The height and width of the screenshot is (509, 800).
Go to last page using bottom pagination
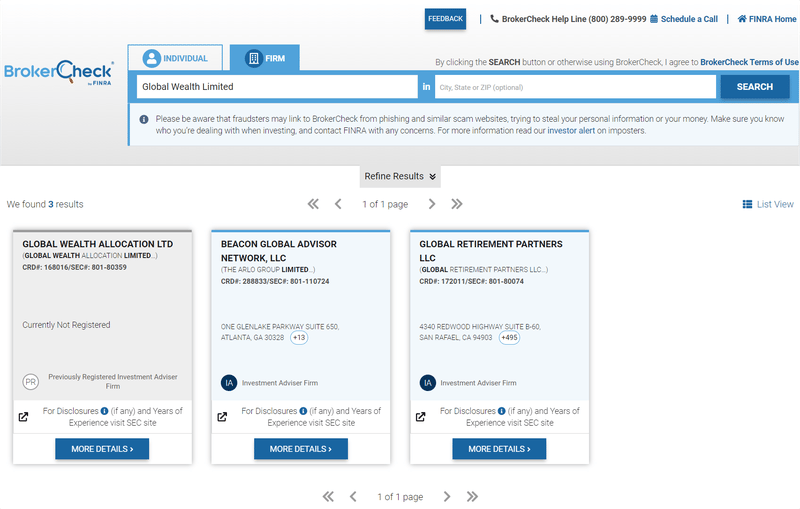[472, 496]
